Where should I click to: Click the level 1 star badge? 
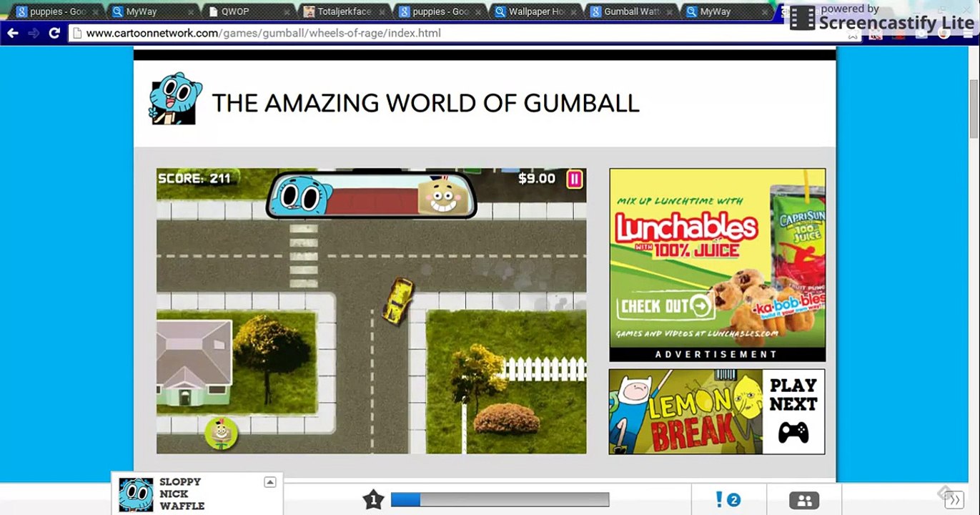[373, 499]
